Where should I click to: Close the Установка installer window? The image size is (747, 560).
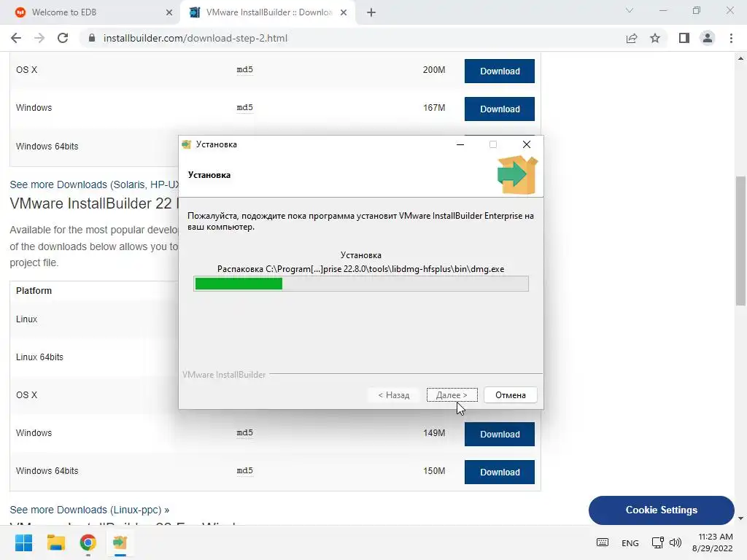click(x=527, y=144)
